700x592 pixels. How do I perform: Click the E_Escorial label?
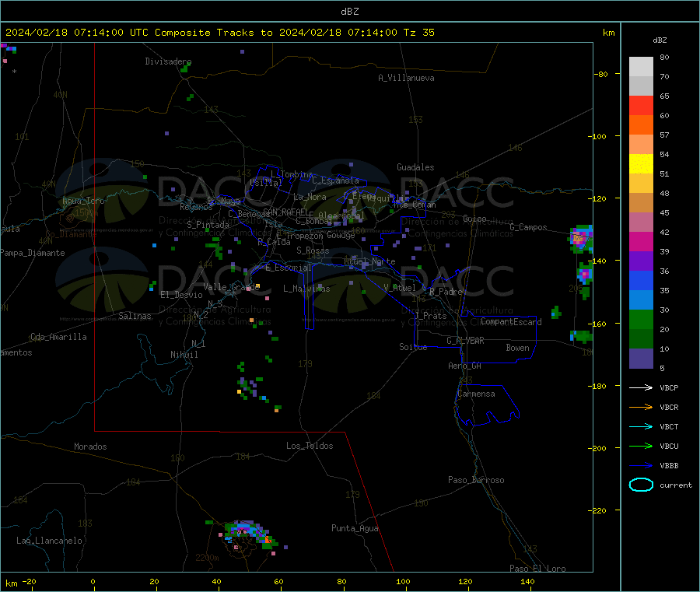tap(289, 268)
